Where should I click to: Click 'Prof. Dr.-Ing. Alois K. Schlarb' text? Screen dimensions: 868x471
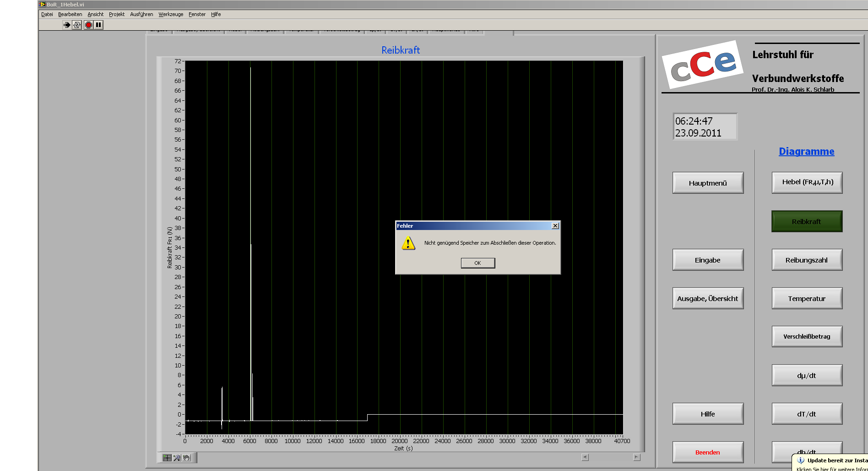pyautogui.click(x=793, y=89)
